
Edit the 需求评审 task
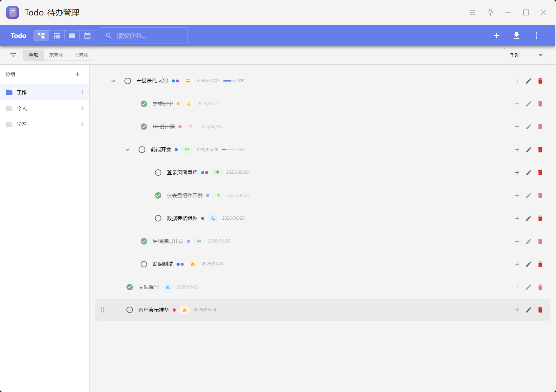pos(529,104)
